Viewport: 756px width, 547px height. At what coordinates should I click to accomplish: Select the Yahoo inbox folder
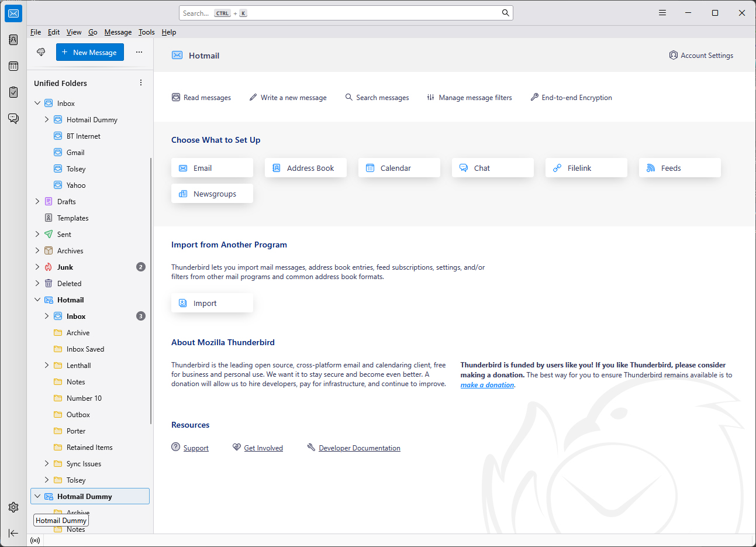[75, 185]
